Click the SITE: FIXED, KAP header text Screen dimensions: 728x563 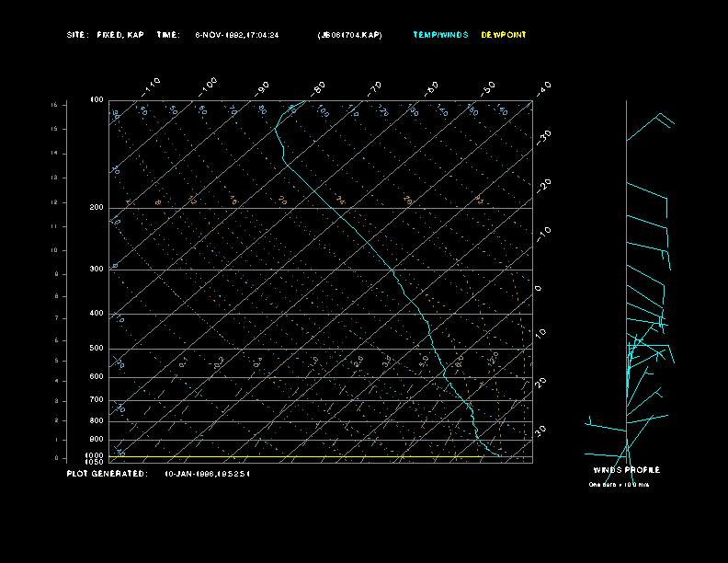tap(106, 35)
